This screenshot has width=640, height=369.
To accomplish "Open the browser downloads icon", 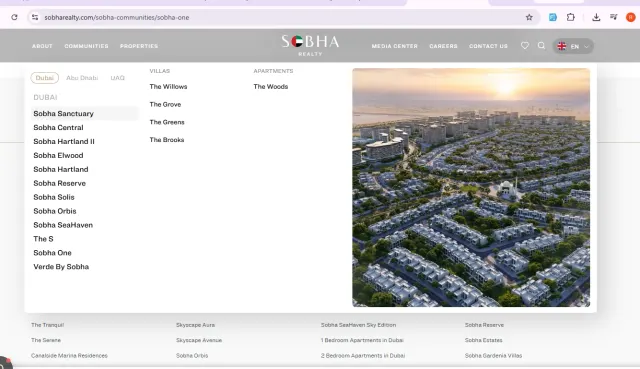I will pos(596,17).
